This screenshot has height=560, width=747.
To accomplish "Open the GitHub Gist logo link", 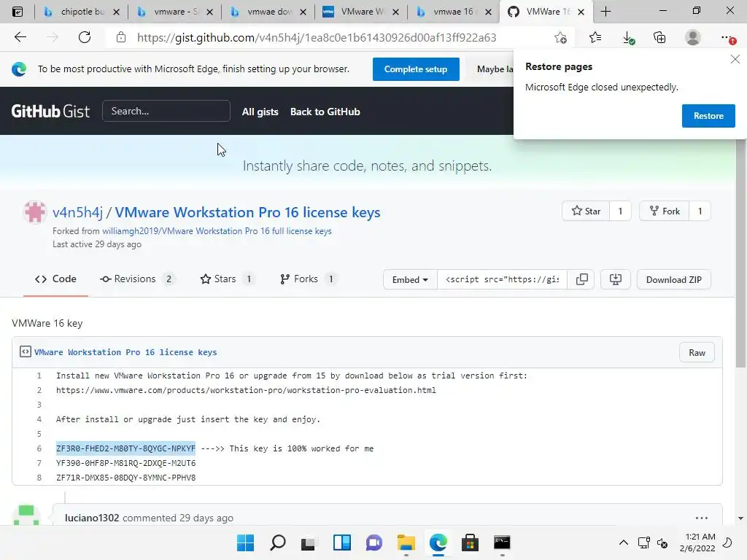I will click(x=50, y=111).
